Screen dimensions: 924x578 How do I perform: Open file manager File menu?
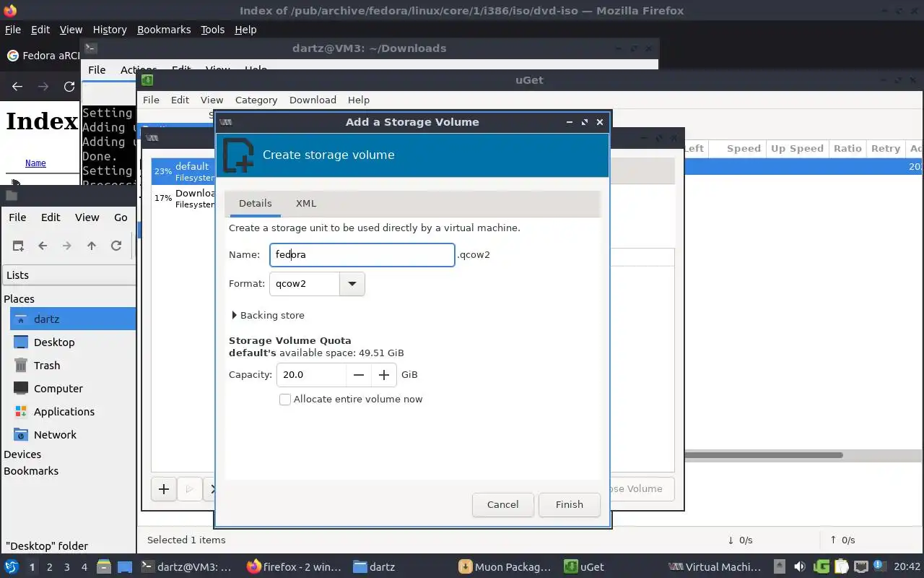[x=17, y=217]
